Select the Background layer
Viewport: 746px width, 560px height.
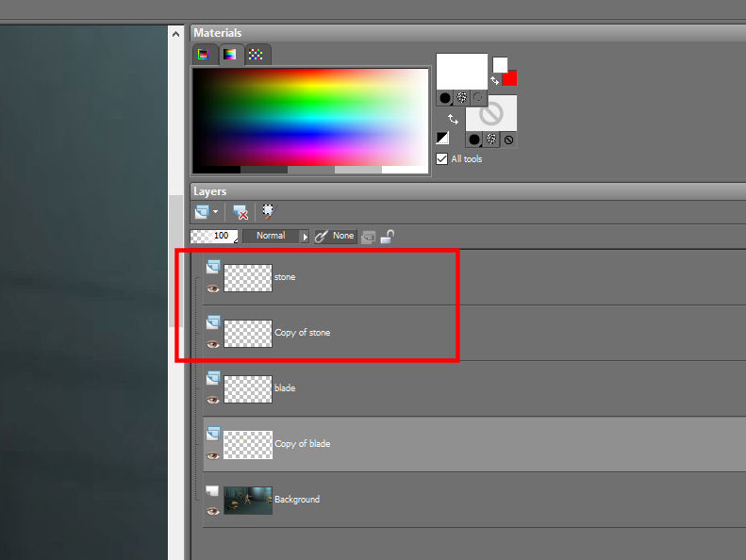(x=474, y=500)
